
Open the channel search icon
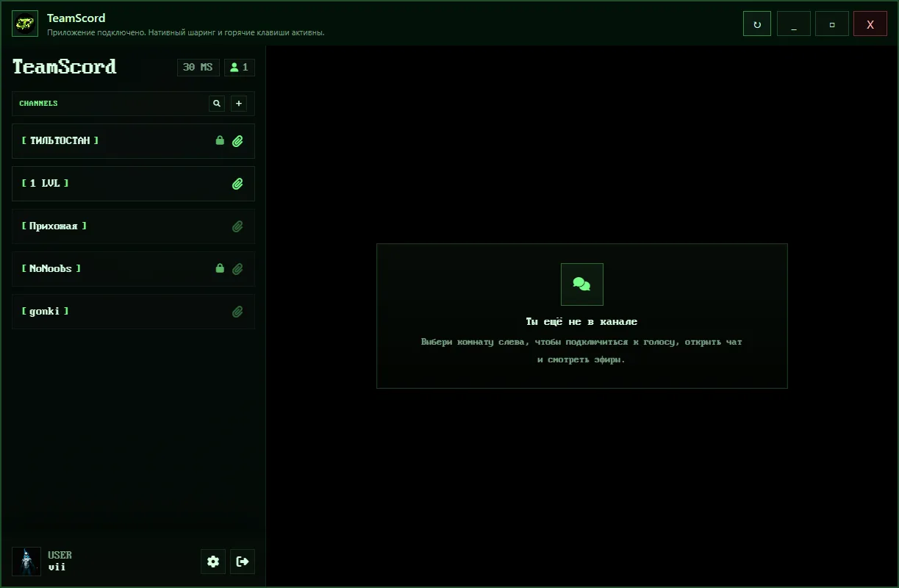pos(217,104)
